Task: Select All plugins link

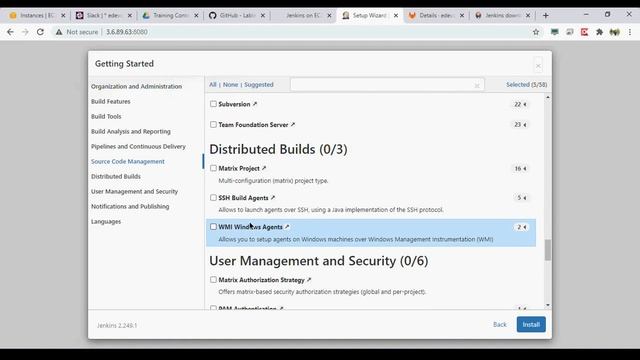Action: 213,84
